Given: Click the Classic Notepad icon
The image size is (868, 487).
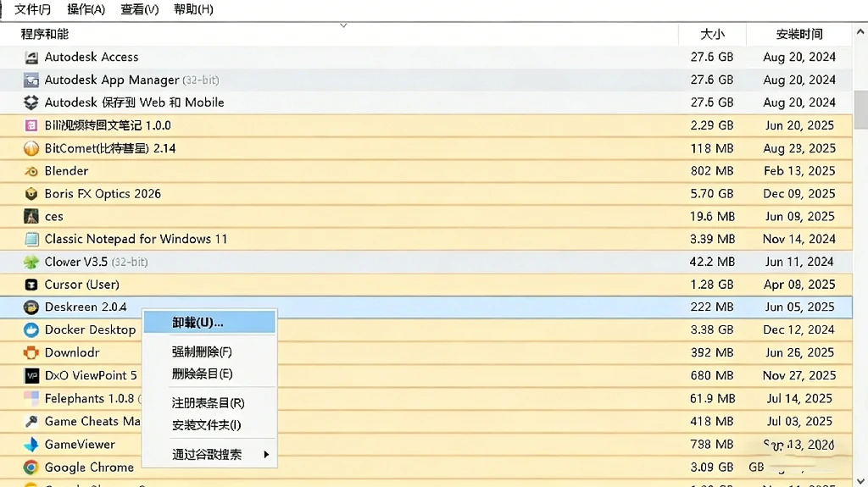Looking at the screenshot, I should (31, 239).
